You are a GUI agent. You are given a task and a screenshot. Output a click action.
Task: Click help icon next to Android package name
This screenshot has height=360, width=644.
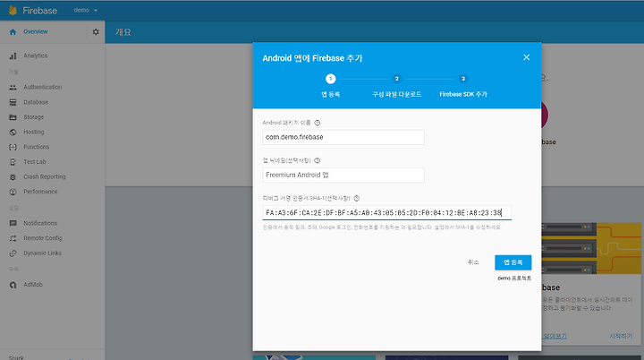pos(317,123)
